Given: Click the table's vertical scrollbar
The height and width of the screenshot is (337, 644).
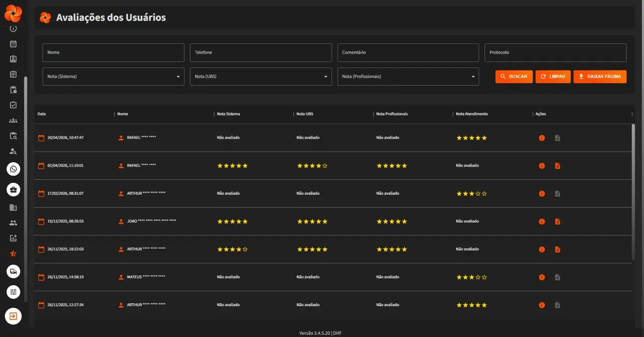Looking at the screenshot, I should click(x=633, y=192).
